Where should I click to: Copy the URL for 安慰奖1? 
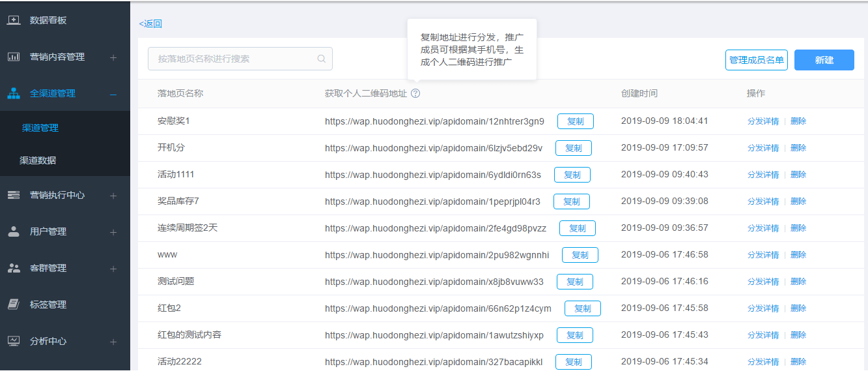tap(576, 121)
